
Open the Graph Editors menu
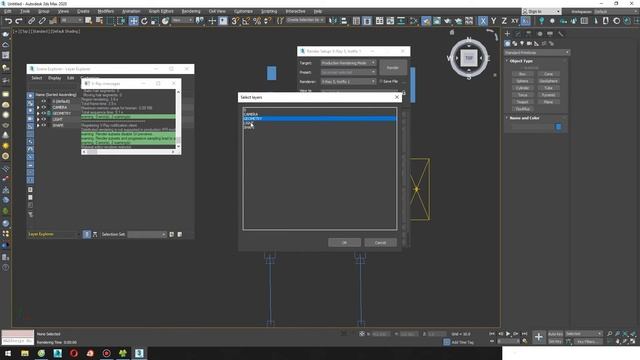pos(161,11)
